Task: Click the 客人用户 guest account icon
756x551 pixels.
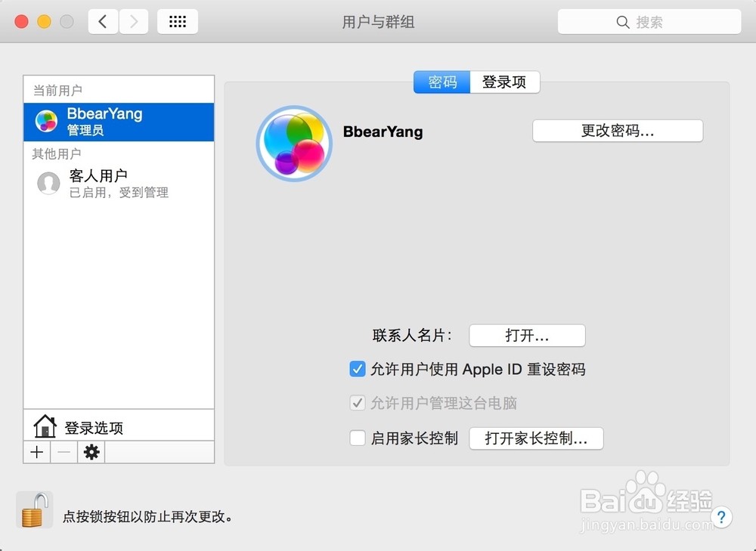Action: coord(48,182)
